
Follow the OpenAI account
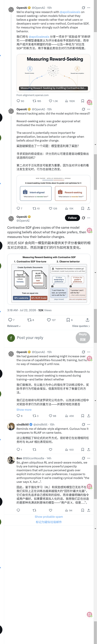[72, 218]
